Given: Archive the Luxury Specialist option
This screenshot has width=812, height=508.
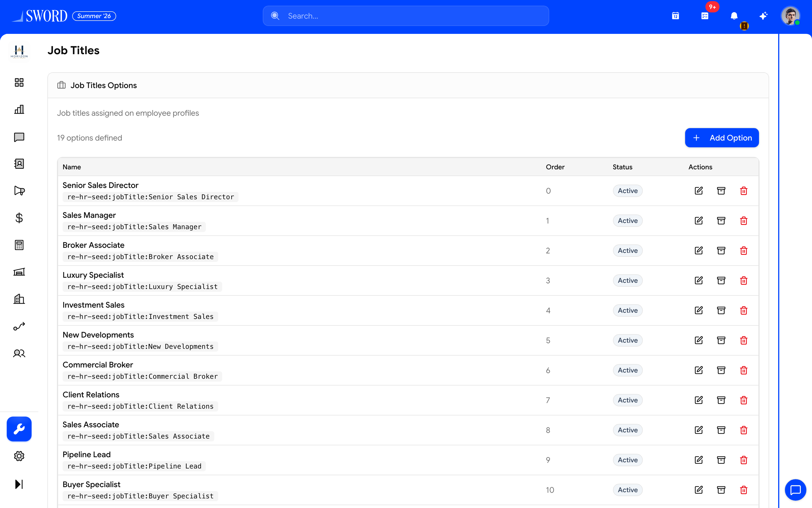Looking at the screenshot, I should pos(721,281).
